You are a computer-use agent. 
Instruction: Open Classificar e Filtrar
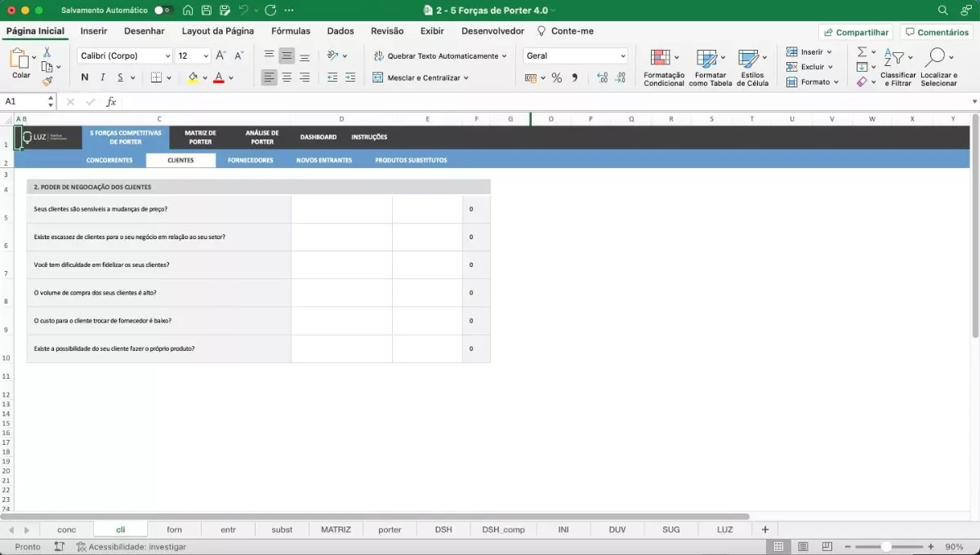click(898, 67)
